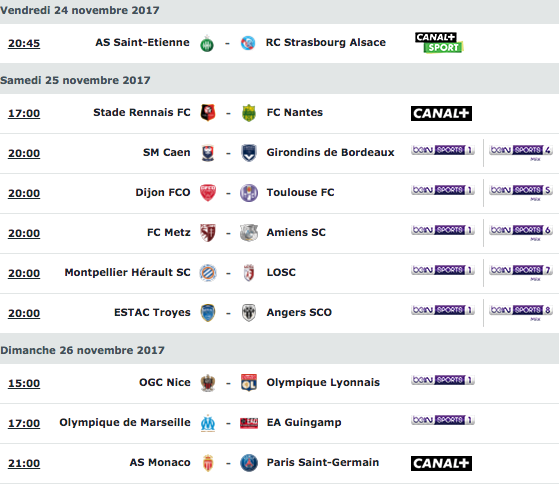Click the Paris Saint-Germain club logo
Screen dimensions: 559x484
tap(248, 463)
